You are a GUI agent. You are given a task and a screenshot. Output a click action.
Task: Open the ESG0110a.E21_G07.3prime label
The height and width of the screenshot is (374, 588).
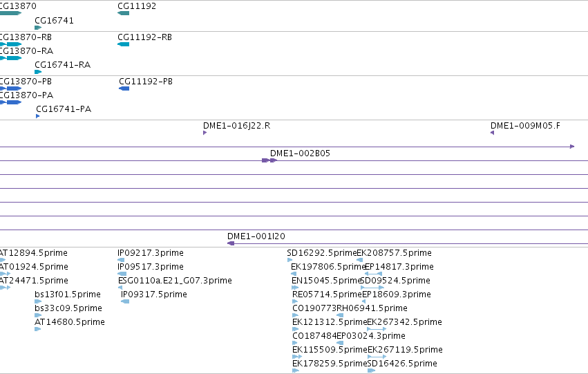pyautogui.click(x=175, y=281)
